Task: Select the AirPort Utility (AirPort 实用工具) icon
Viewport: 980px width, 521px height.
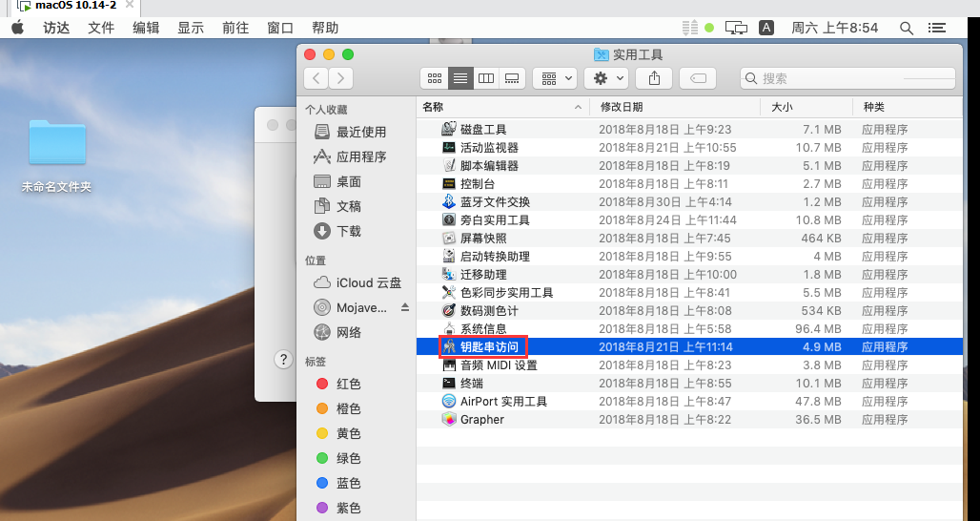Action: pos(449,401)
